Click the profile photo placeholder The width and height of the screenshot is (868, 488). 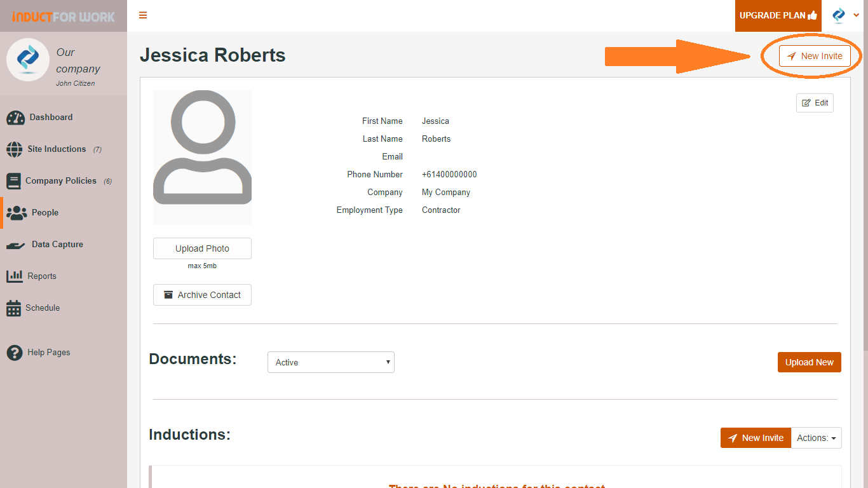[202, 157]
